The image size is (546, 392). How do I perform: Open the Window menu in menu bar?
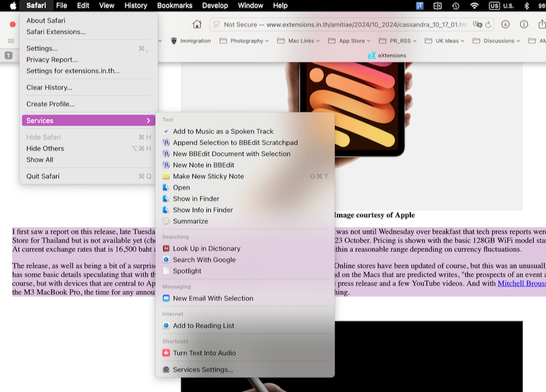251,6
